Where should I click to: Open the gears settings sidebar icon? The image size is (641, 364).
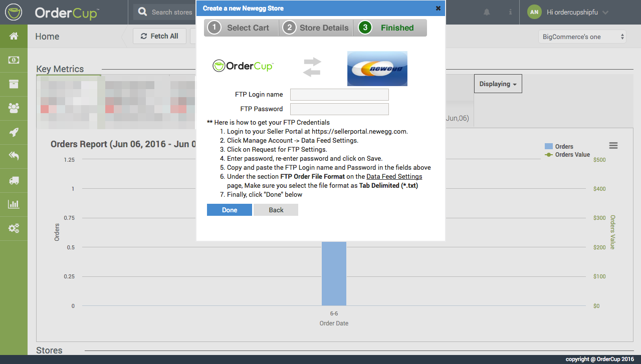(14, 228)
